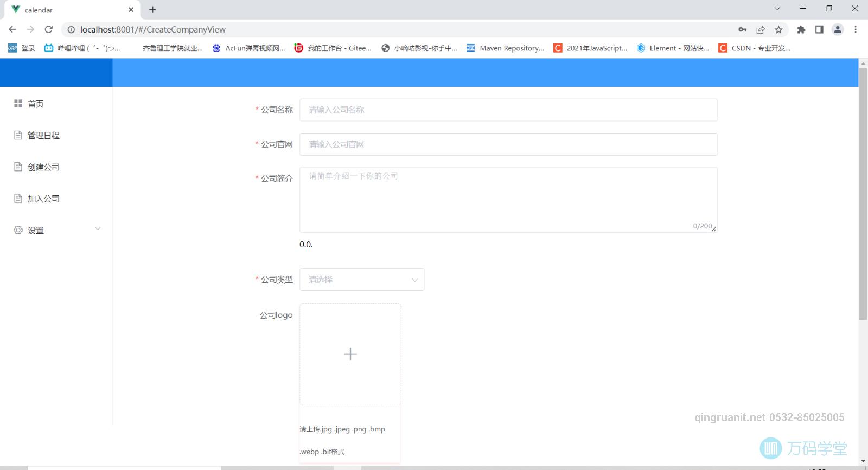
Task: Open the 哔哩哔哩 bookmark
Action: 82,48
